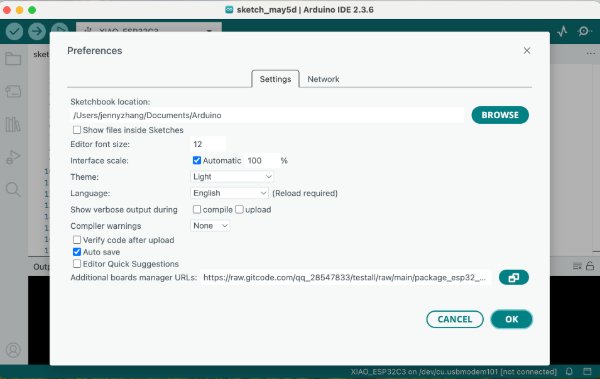Enable verbose output during upload
The image size is (600, 379).
tap(239, 209)
